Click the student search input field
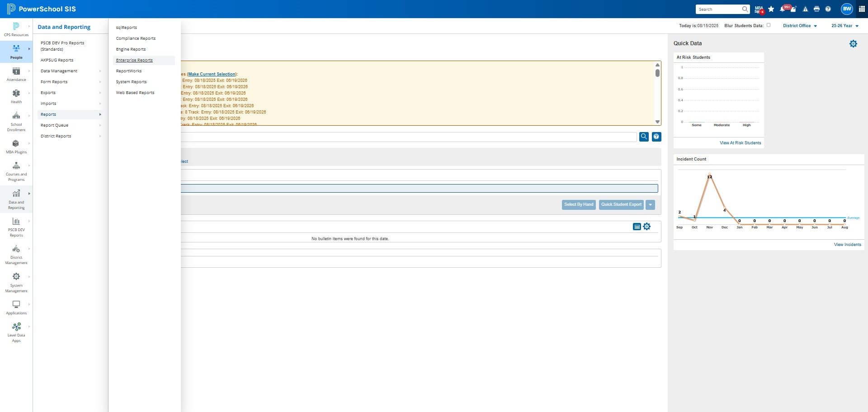The width and height of the screenshot is (868, 412). tap(409, 137)
